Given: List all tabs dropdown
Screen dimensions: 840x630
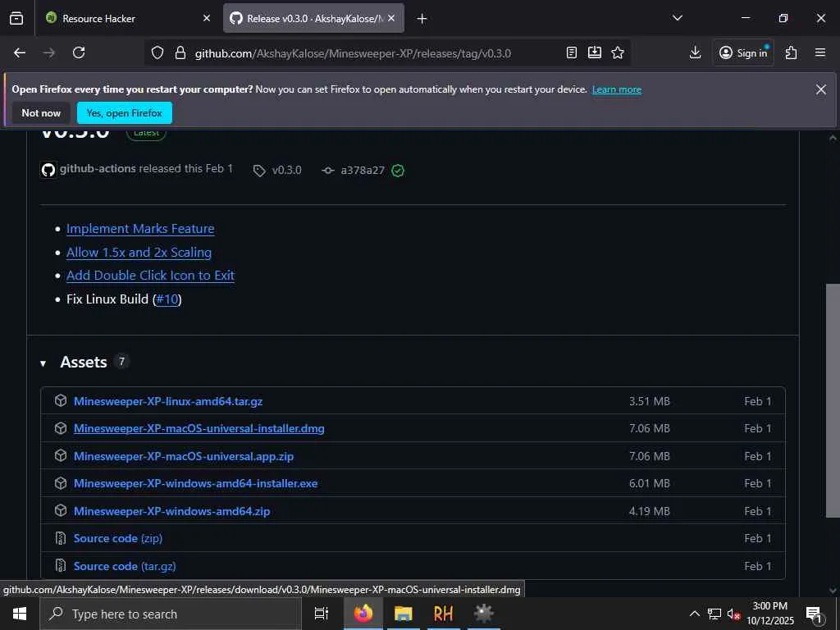Looking at the screenshot, I should [677, 18].
